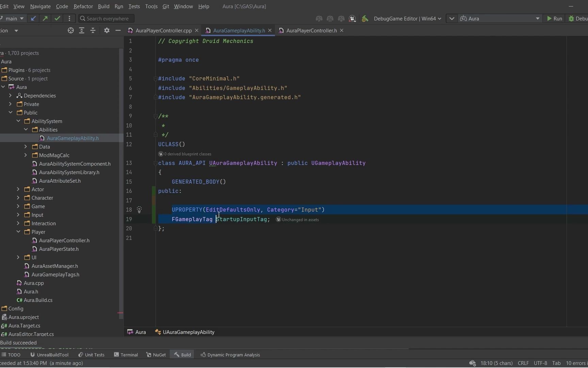The width and height of the screenshot is (588, 368).
Task: Click the Unreal Engine connection icon
Action: [353, 19]
